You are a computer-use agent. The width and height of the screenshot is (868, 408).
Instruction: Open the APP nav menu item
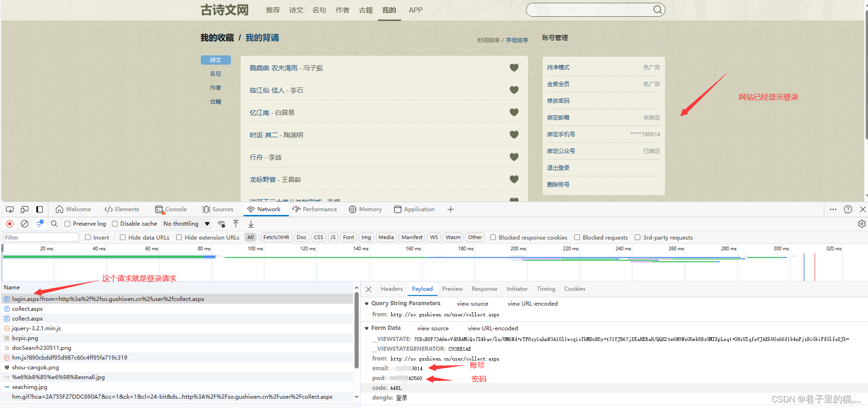(x=416, y=10)
